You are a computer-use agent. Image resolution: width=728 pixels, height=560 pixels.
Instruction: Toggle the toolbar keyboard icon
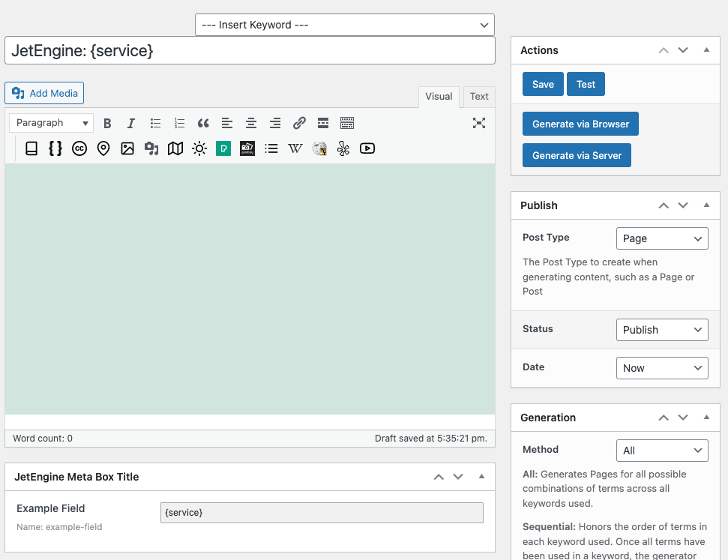click(347, 123)
